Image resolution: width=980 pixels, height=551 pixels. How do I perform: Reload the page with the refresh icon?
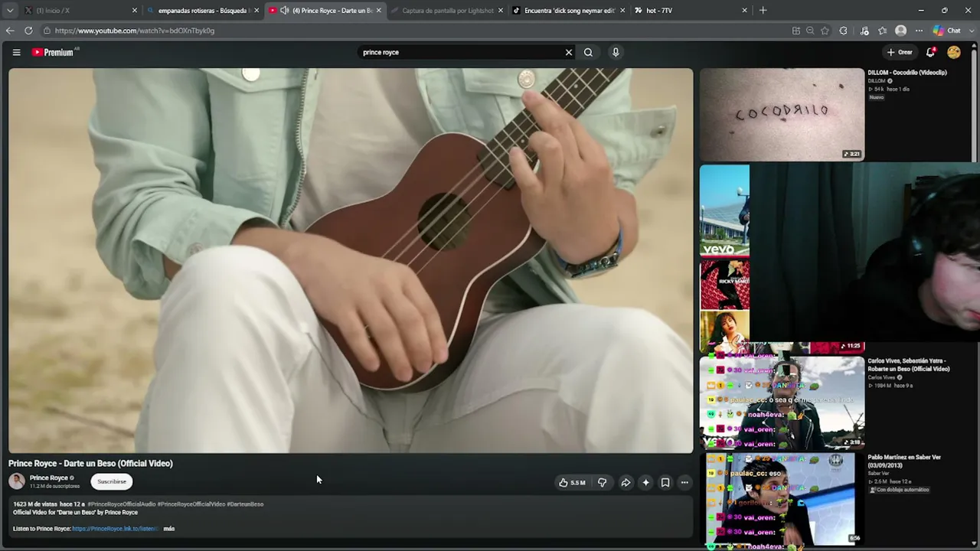coord(28,31)
